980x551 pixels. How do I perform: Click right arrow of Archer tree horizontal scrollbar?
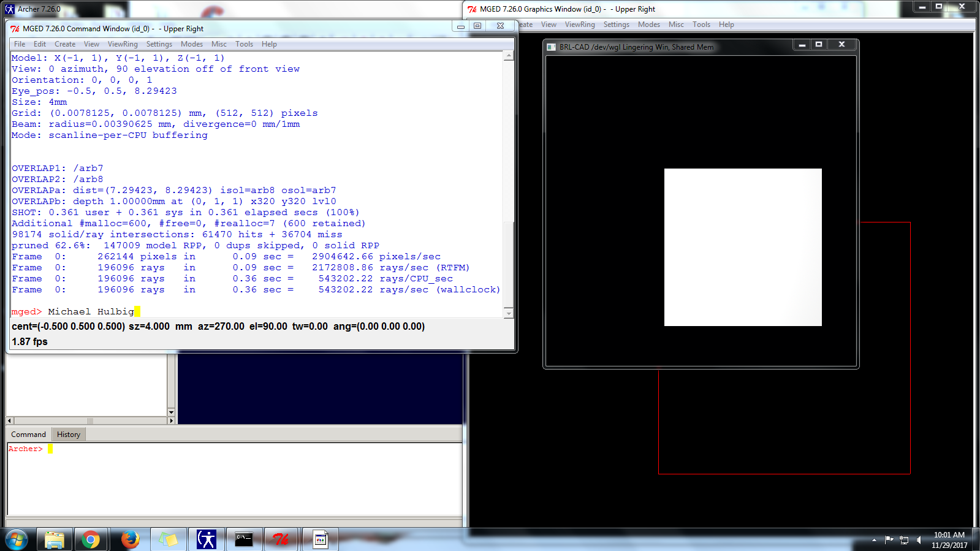pyautogui.click(x=172, y=420)
